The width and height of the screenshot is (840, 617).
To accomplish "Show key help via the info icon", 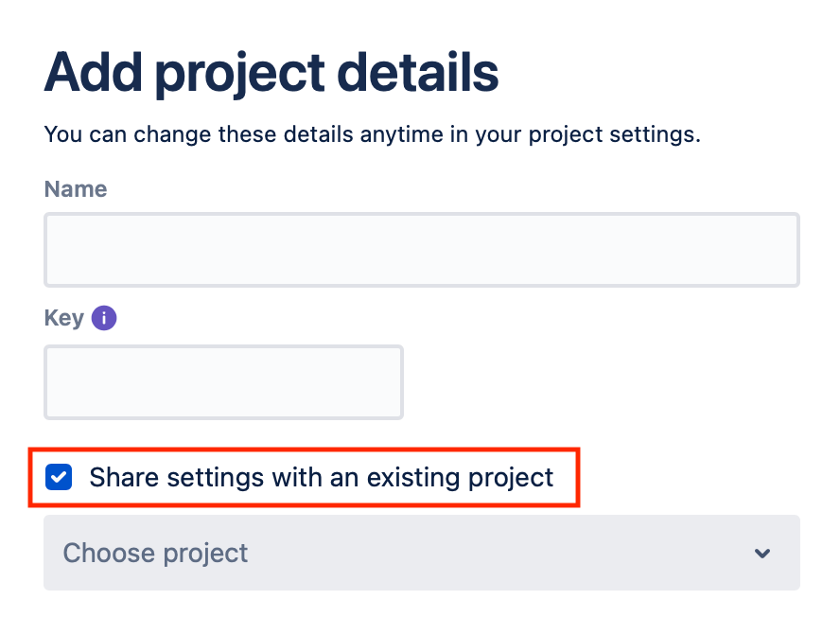I will [104, 318].
